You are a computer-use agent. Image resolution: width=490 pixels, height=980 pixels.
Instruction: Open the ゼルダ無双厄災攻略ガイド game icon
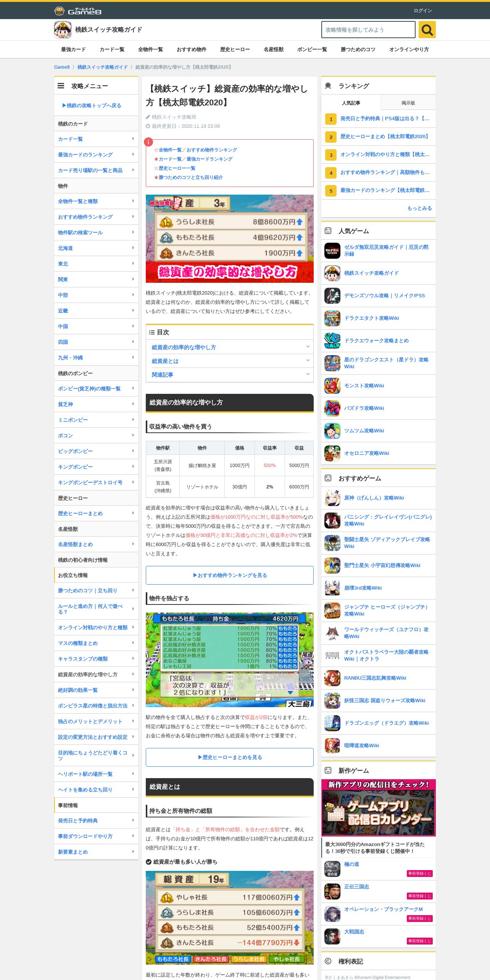pyautogui.click(x=332, y=251)
